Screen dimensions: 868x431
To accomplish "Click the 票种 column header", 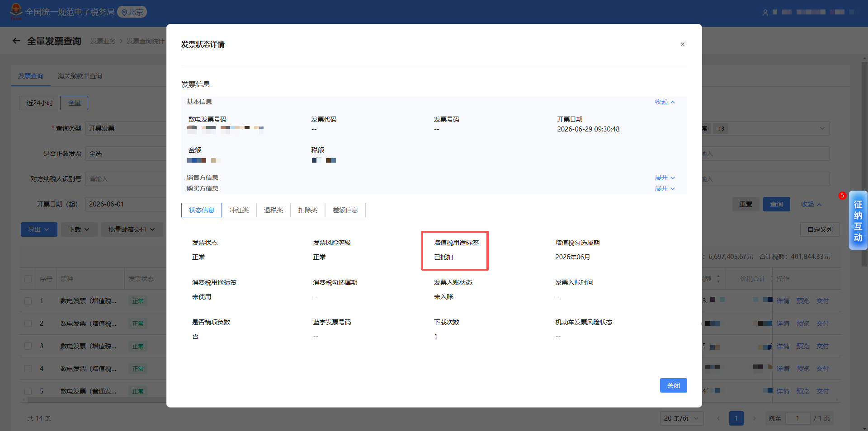I will [x=67, y=279].
